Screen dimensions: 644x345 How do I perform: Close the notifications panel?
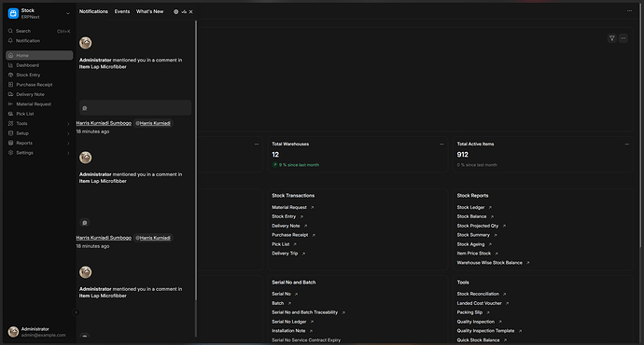click(191, 12)
